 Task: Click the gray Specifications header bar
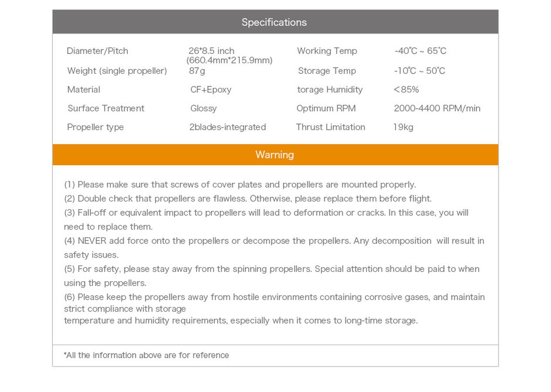point(274,22)
